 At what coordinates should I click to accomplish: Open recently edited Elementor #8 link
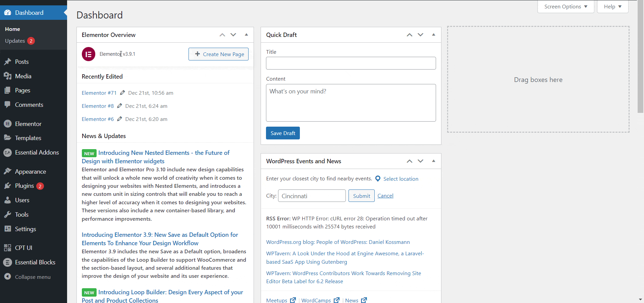tap(98, 106)
